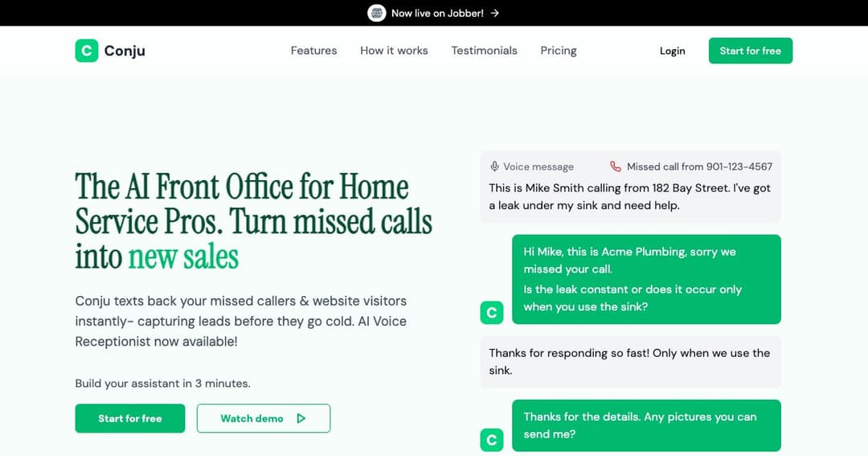Image resolution: width=868 pixels, height=456 pixels.
Task: Click the Thanks for responding so fast reply
Action: pyautogui.click(x=630, y=362)
